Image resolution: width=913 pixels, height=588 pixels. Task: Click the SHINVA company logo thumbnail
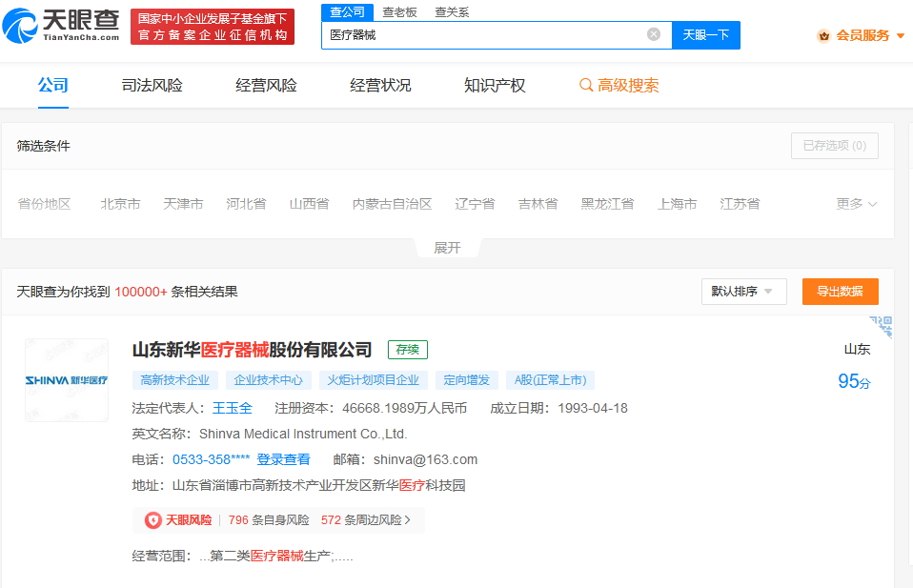(67, 379)
